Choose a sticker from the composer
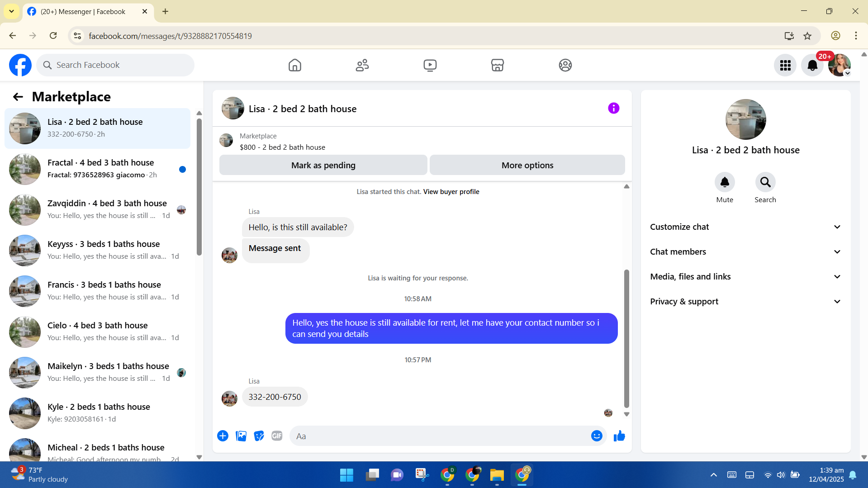 point(259,436)
